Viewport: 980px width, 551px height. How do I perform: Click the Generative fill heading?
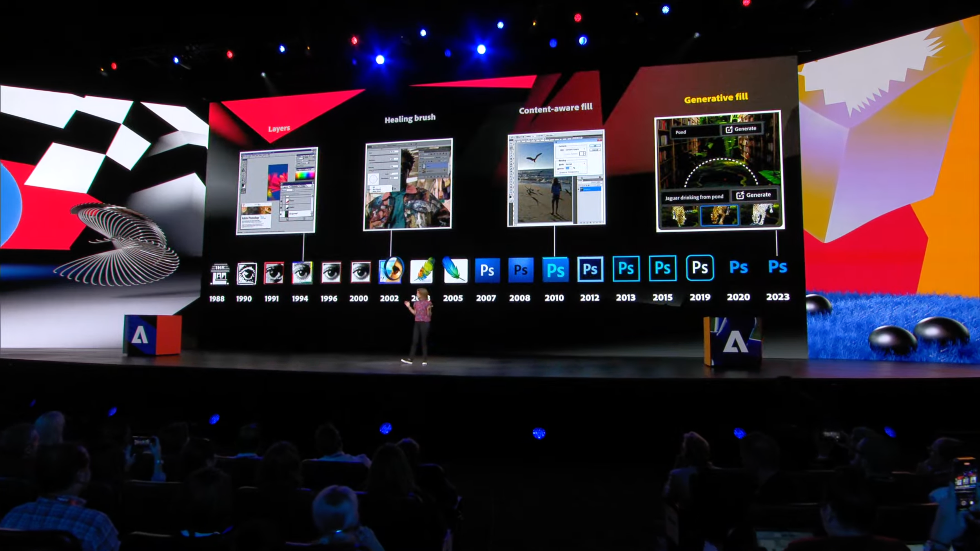coord(716,98)
